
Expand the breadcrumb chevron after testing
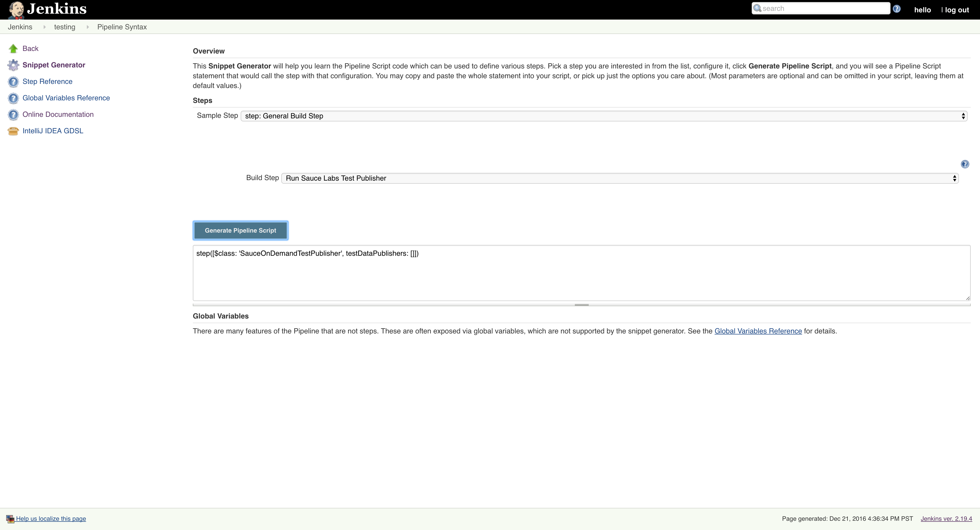tap(87, 27)
